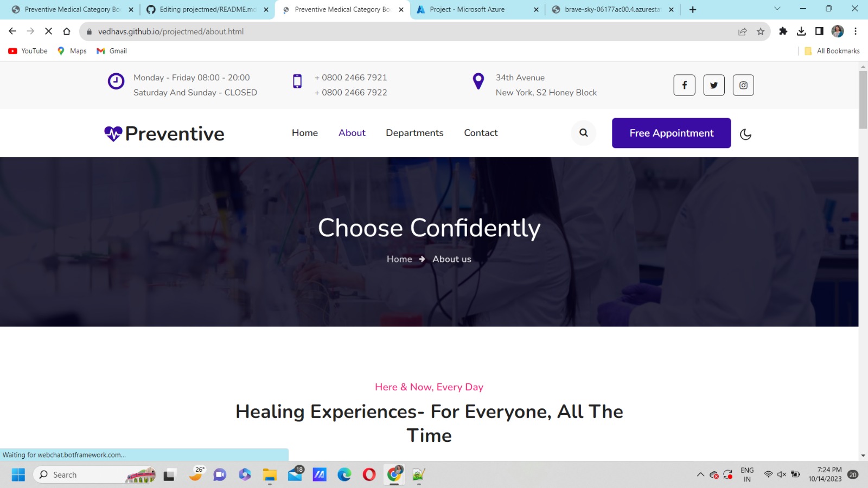Image resolution: width=868 pixels, height=488 pixels.
Task: Open the Instagram social icon
Action: click(x=743, y=85)
